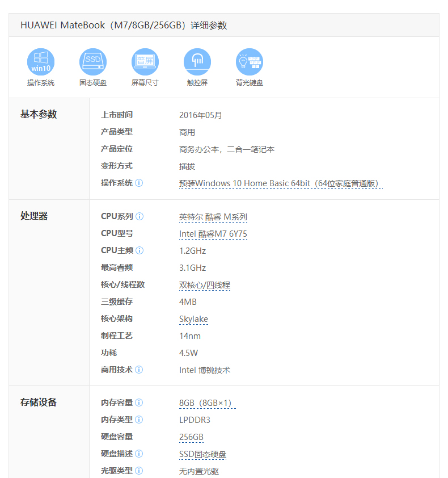This screenshot has height=478, width=448.
Task: Open the info icon next to 硬盘描述
Action: [x=139, y=454]
